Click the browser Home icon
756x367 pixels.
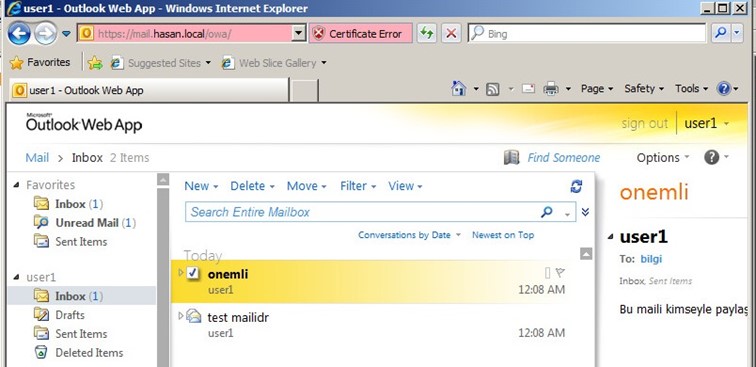click(459, 88)
